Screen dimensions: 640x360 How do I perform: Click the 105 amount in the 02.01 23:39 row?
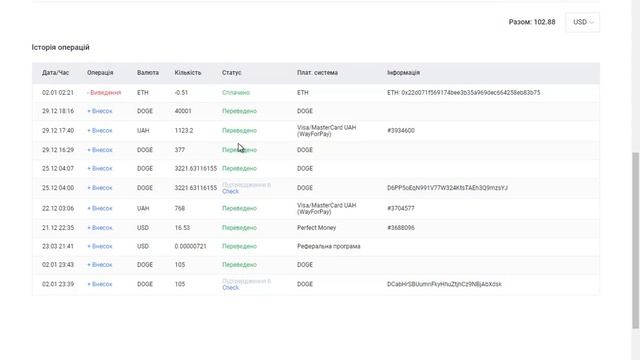pyautogui.click(x=180, y=284)
